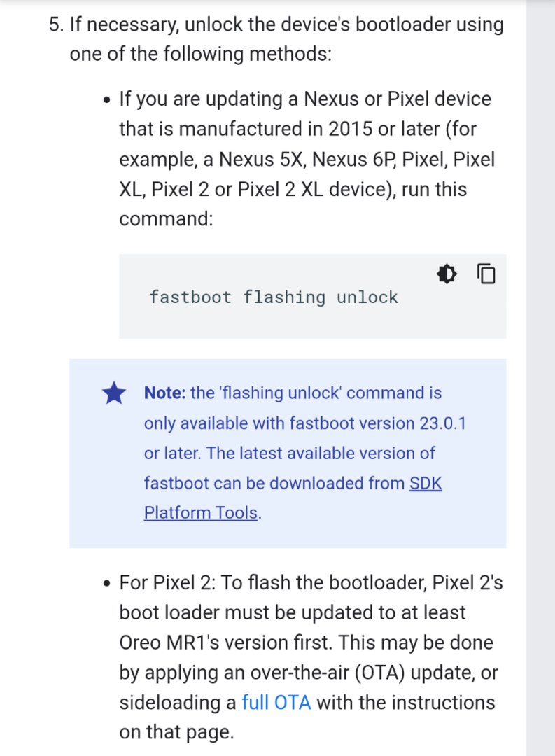This screenshot has width=555, height=756.
Task: Copy the fastboot command code sample
Action: (486, 274)
